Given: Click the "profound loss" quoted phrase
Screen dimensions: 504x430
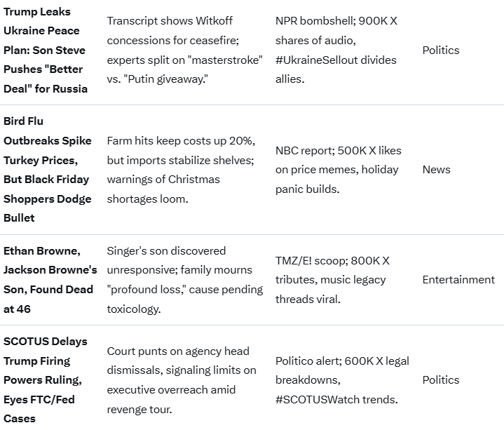Looking at the screenshot, I should (x=147, y=289).
